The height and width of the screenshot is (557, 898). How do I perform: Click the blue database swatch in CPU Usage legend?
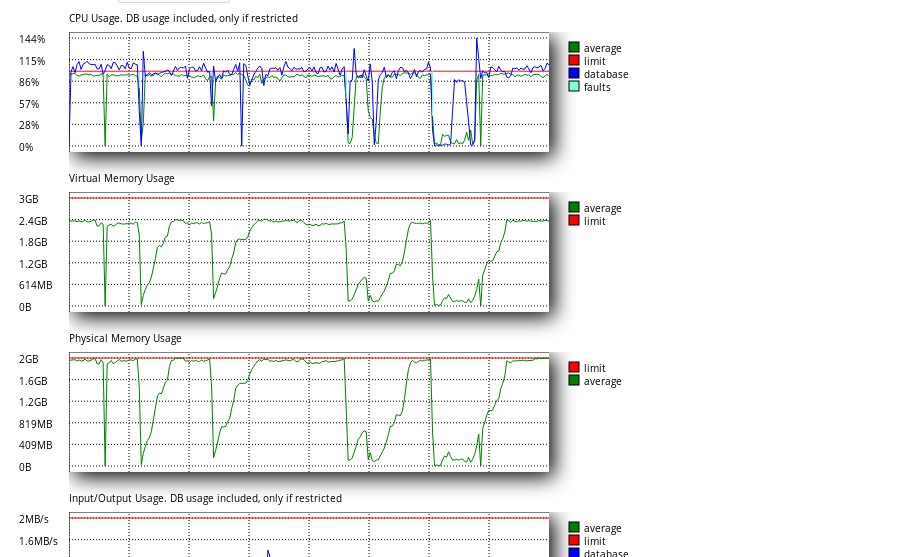click(x=574, y=74)
